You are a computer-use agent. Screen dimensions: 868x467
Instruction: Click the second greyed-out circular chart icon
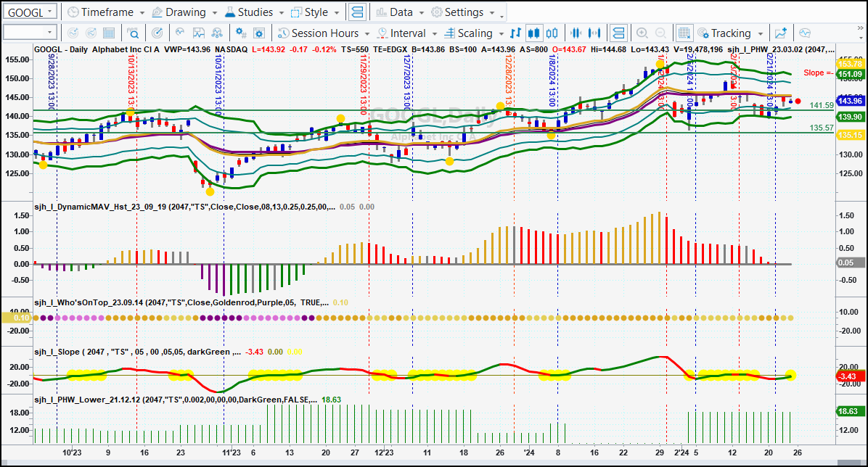[x=91, y=33]
